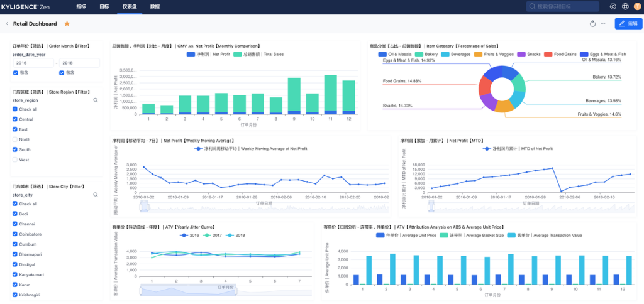Click the 2016 start year field
The width and height of the screenshot is (644, 304).
(x=33, y=63)
